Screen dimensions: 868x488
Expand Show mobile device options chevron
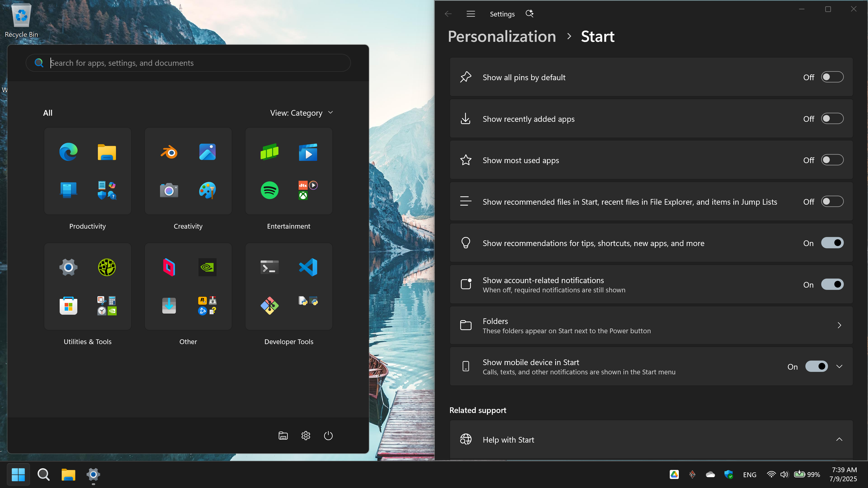tap(839, 366)
